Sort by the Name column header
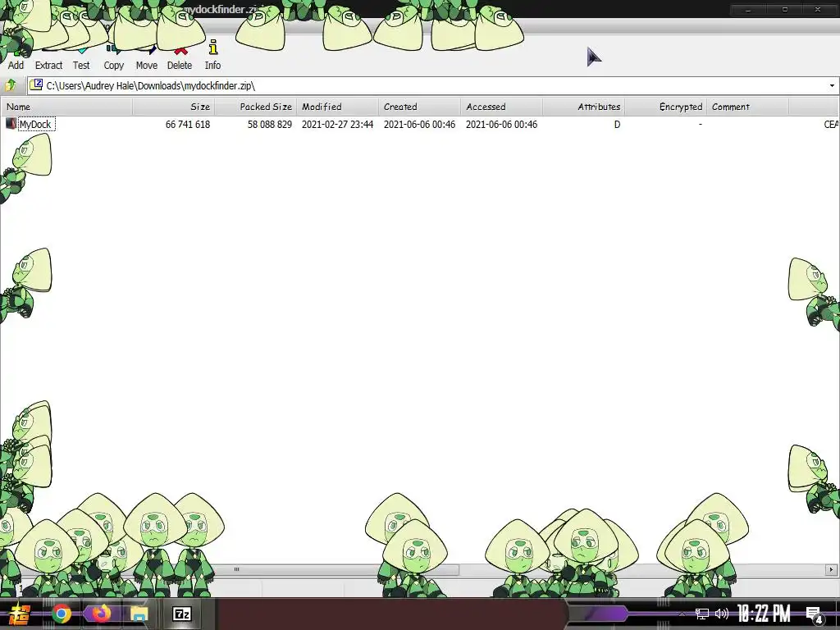 (66, 107)
